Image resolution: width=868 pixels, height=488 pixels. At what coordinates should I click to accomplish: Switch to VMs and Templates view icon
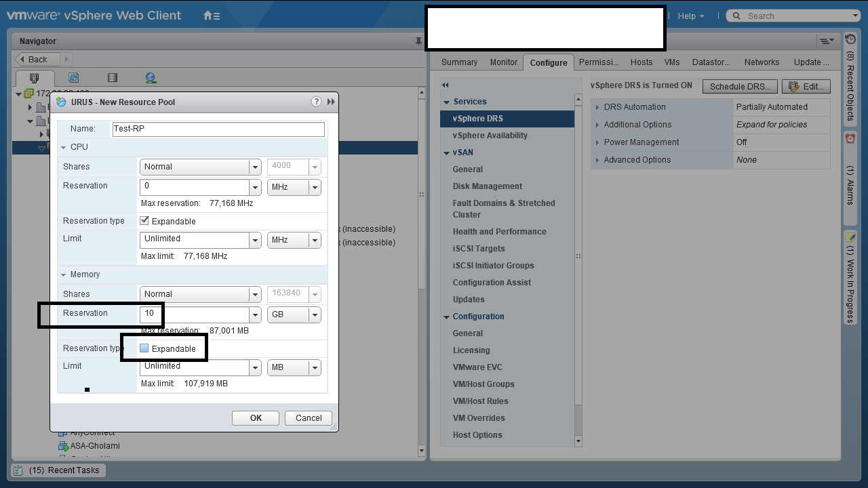73,78
